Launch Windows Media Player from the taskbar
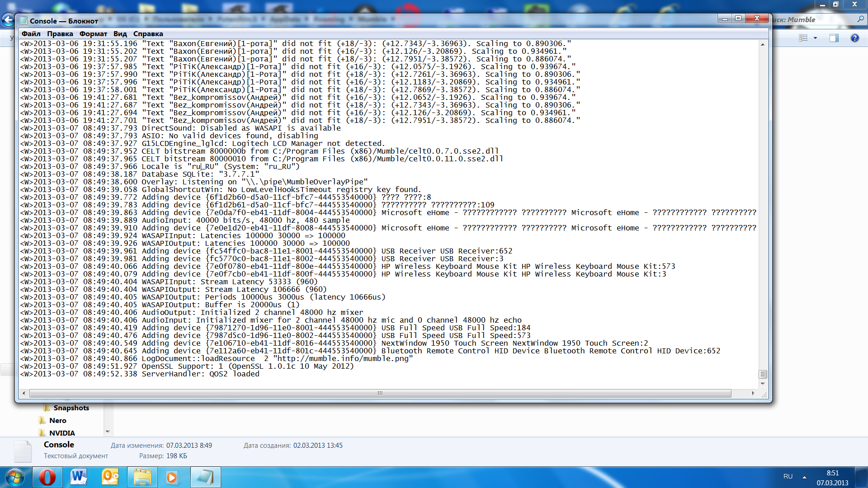 tap(172, 477)
